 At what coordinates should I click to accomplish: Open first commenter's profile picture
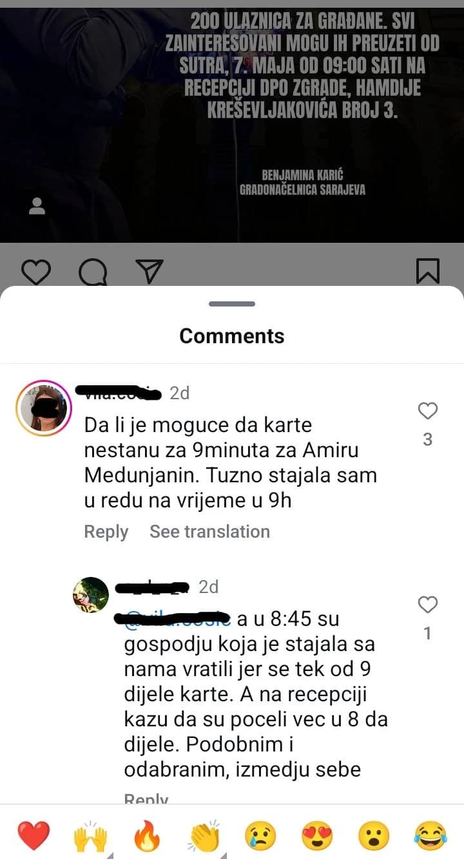tap(44, 408)
